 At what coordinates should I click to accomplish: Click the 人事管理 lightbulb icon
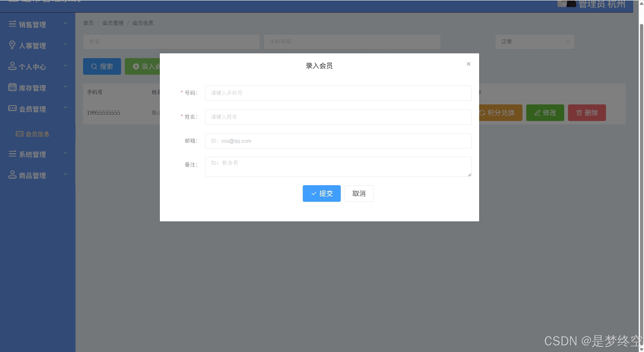(12, 45)
